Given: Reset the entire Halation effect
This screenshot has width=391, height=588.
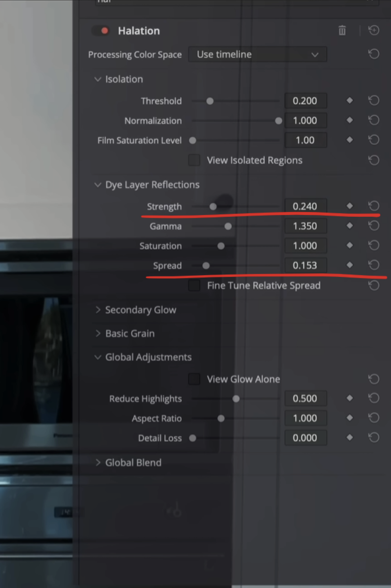Looking at the screenshot, I should point(373,31).
